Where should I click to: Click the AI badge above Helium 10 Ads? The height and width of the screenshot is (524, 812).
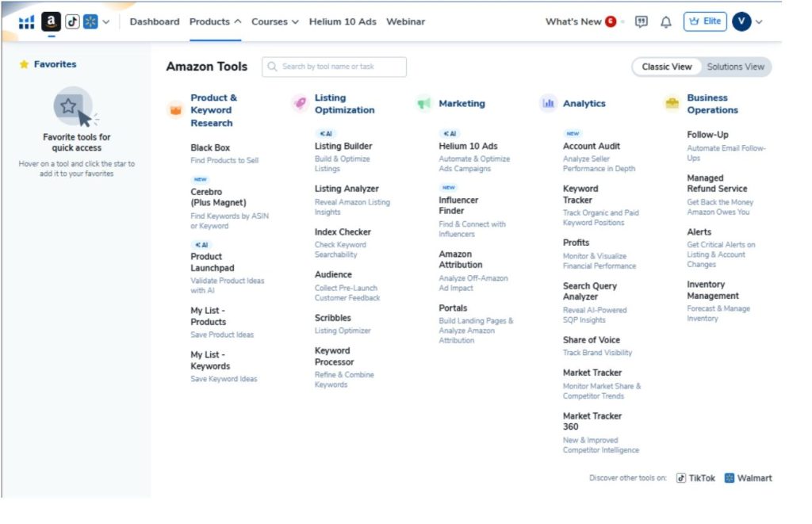[450, 134]
